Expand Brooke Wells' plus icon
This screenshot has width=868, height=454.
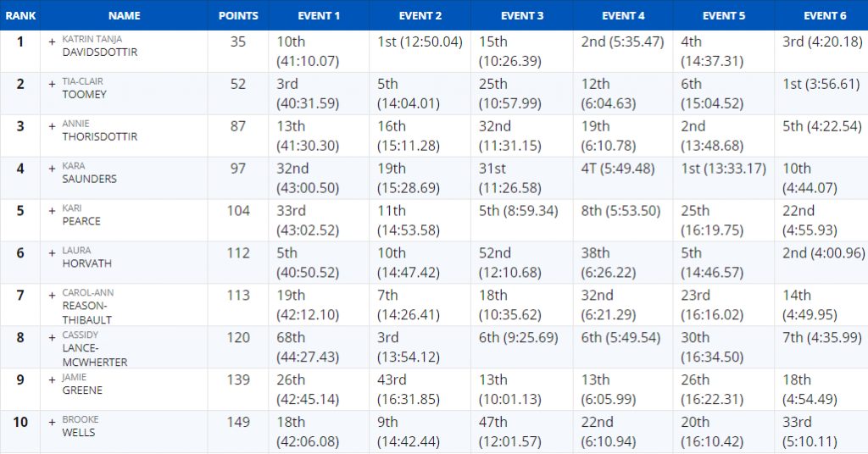[x=52, y=423]
